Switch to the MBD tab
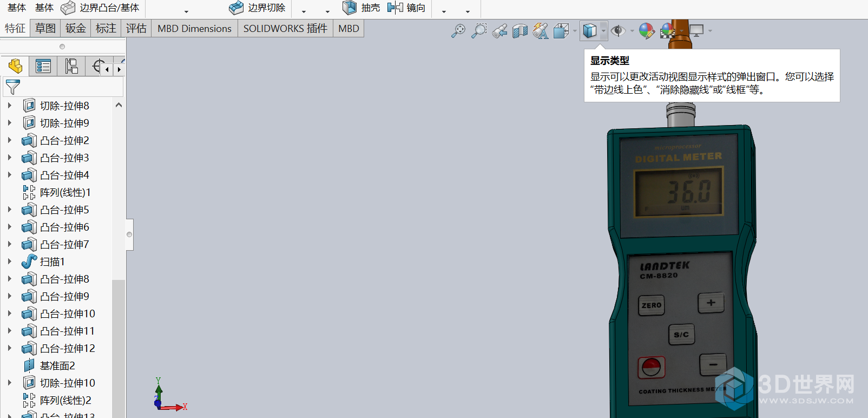This screenshot has width=868, height=418. click(x=348, y=28)
